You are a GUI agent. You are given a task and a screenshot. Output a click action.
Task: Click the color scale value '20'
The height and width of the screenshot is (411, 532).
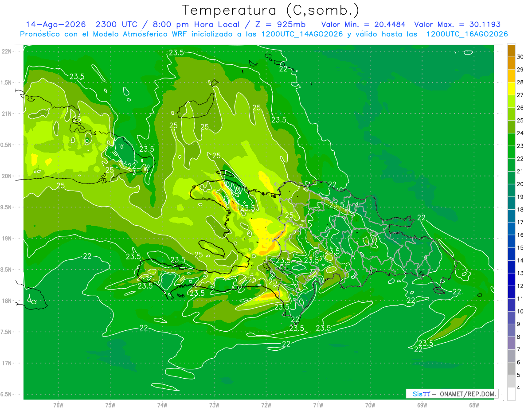pos(520,184)
